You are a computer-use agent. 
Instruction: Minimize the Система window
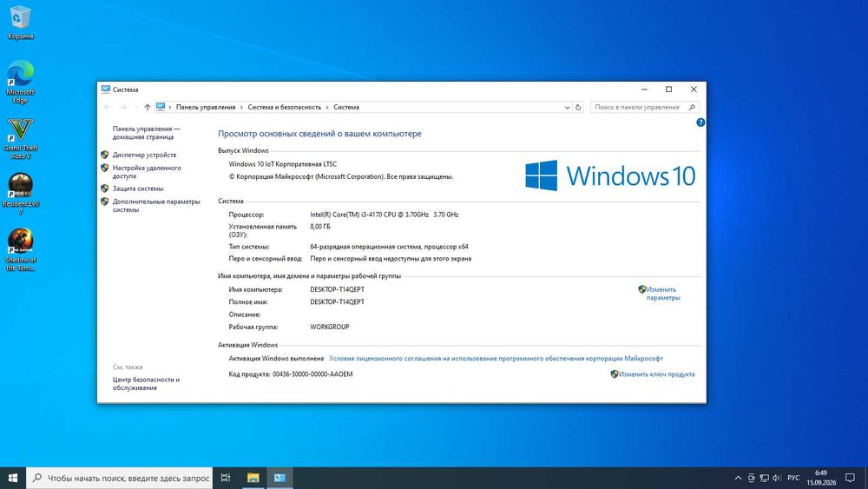(644, 89)
